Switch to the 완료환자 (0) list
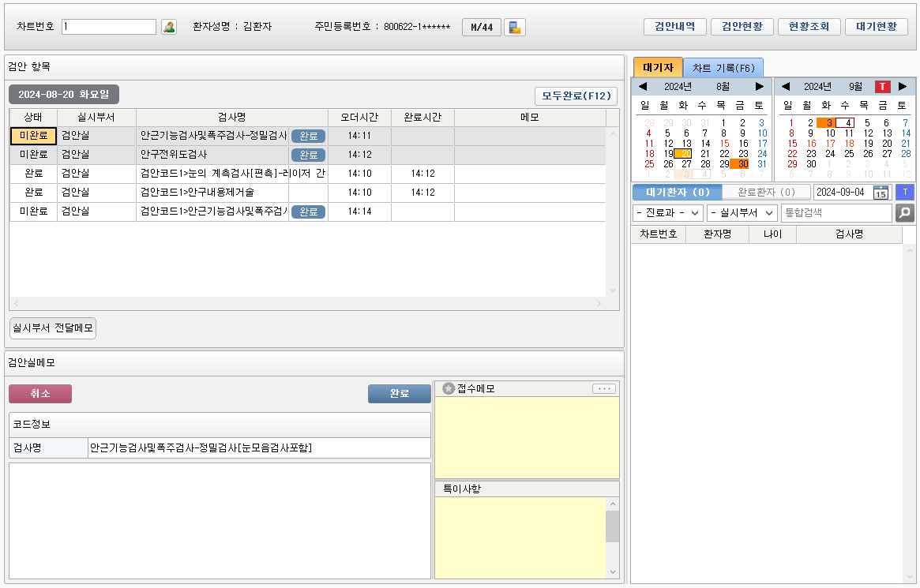 (766, 192)
